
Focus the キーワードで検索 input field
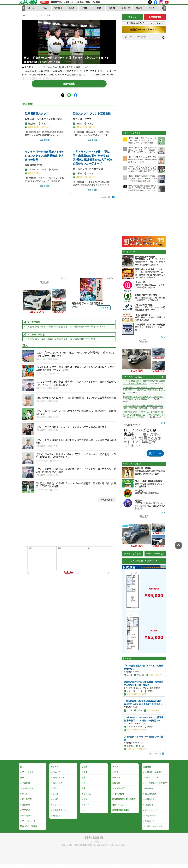pyautogui.click(x=141, y=37)
